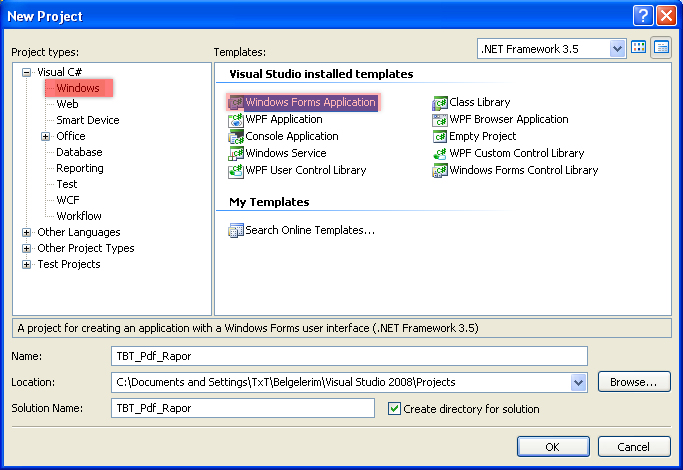The image size is (683, 470).
Task: Choose the Empty Project label
Action: [483, 136]
